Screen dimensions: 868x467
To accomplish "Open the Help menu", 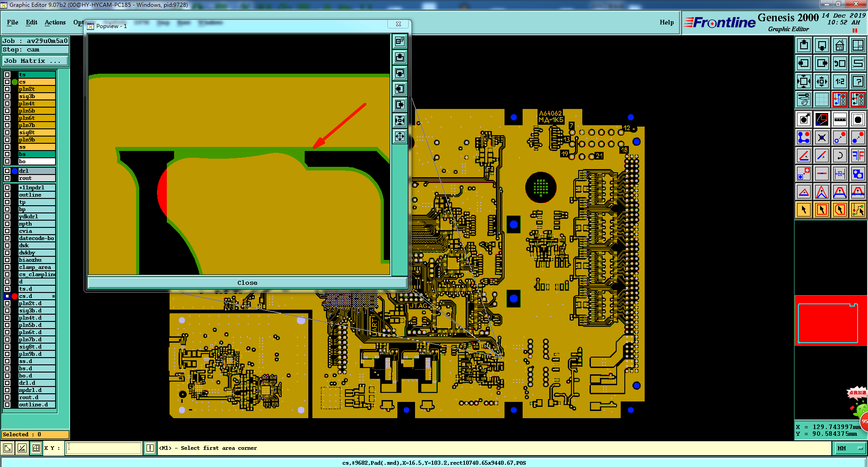I will (666, 22).
